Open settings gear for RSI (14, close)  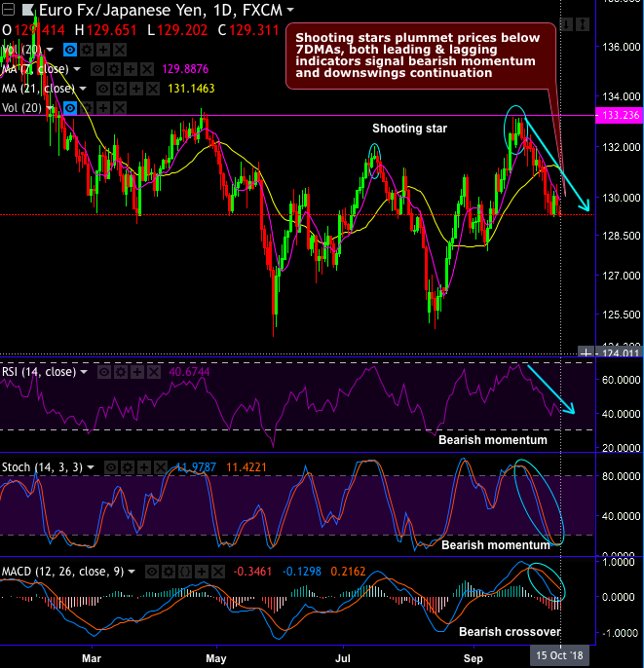[x=121, y=372]
